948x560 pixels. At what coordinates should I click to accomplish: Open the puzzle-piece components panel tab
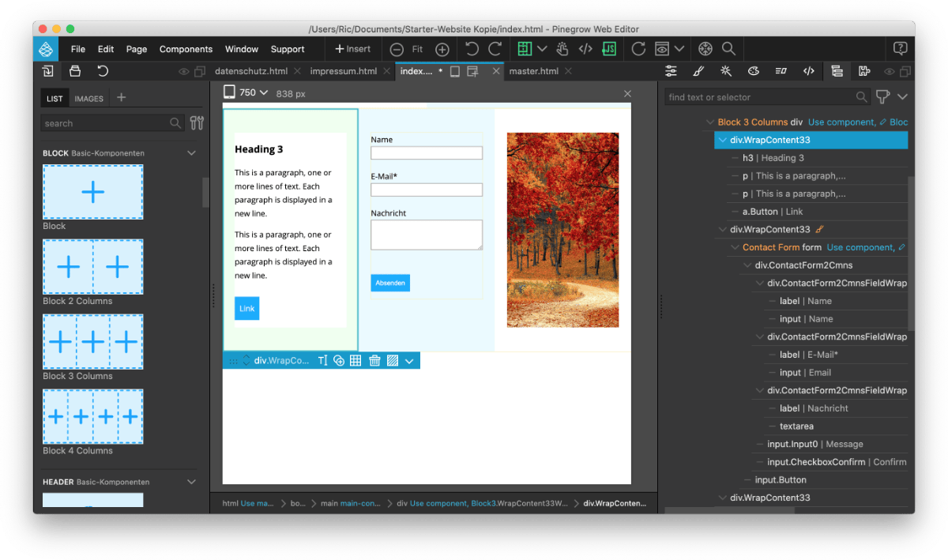864,71
